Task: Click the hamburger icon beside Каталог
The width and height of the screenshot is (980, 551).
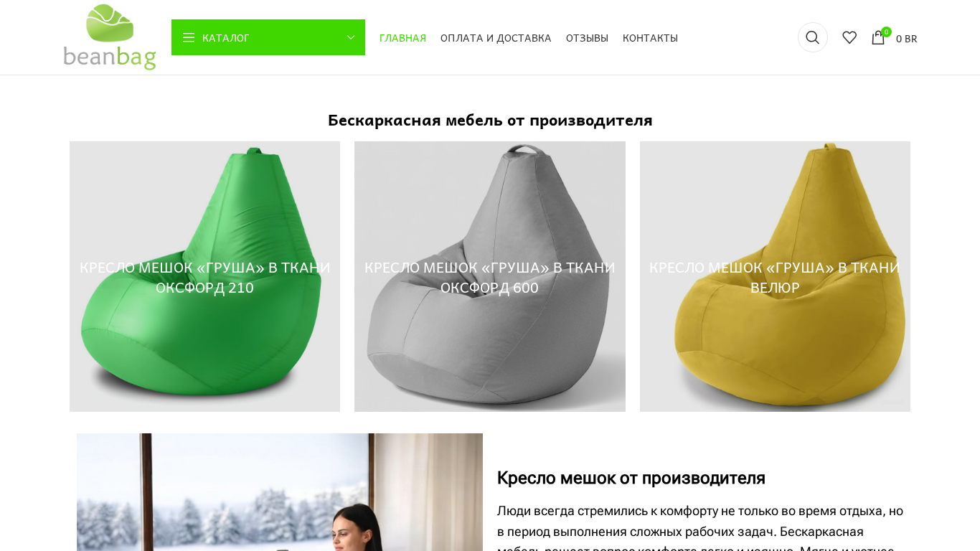Action: (189, 37)
